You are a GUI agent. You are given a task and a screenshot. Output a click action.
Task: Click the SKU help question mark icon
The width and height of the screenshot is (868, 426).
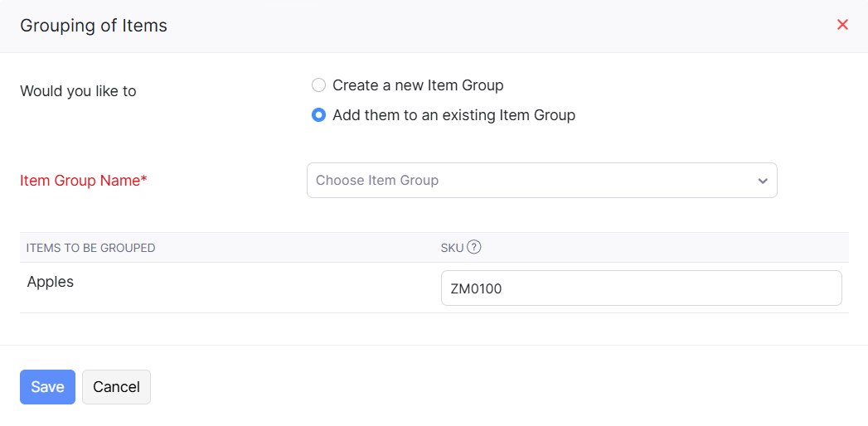point(474,247)
